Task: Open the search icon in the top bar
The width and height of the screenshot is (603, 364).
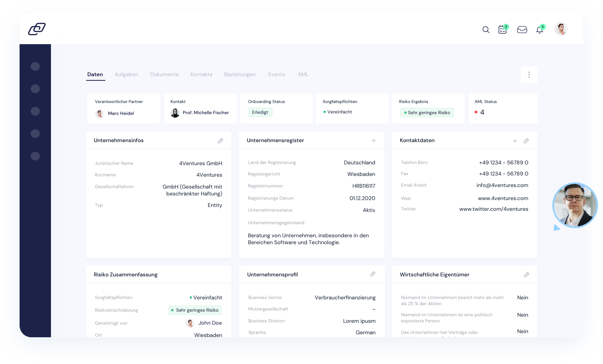Action: click(486, 29)
